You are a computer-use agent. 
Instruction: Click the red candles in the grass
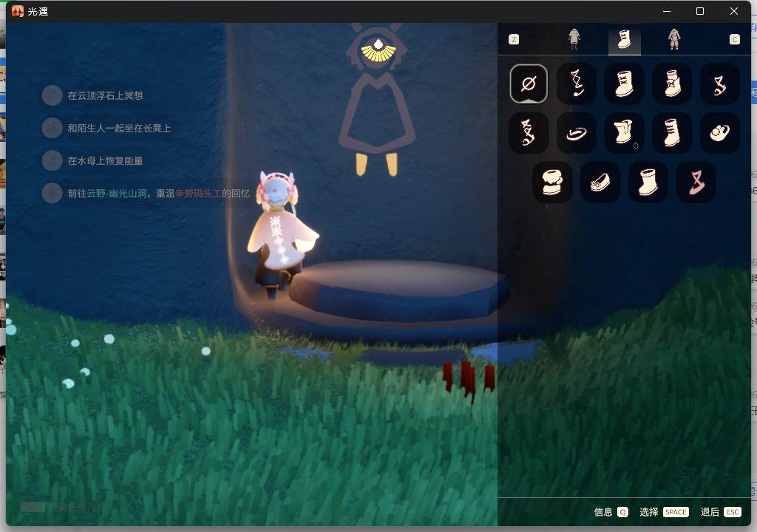(x=468, y=379)
